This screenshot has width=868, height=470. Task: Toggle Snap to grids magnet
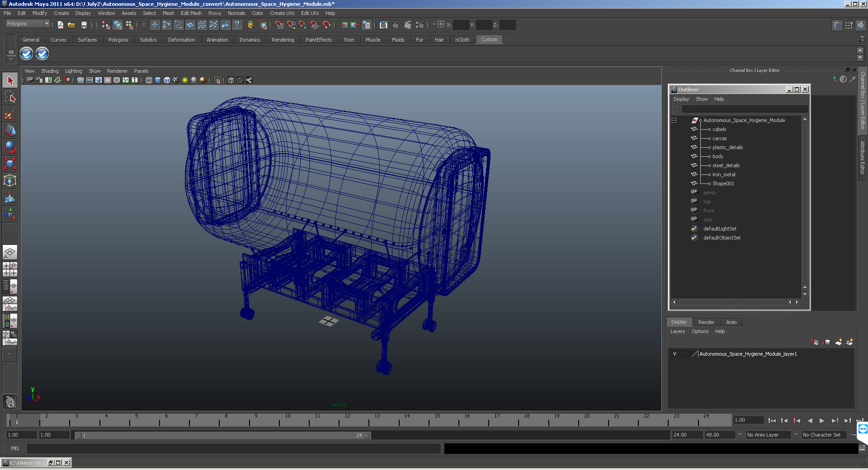click(279, 25)
